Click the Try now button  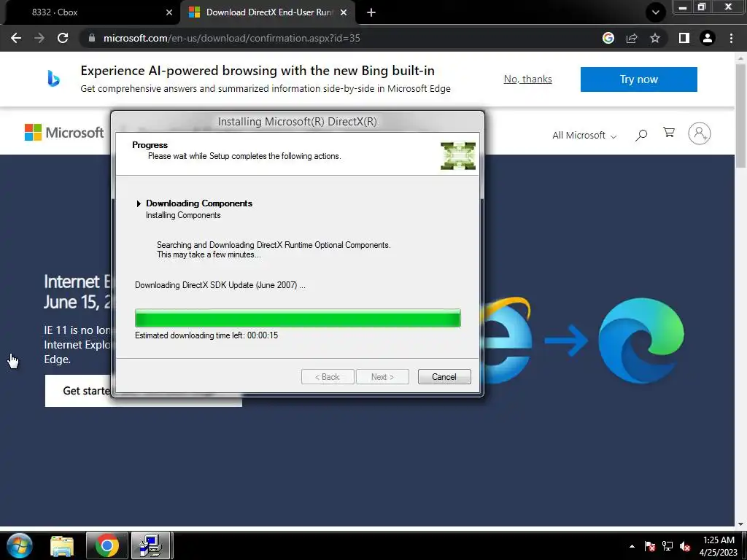pos(638,79)
